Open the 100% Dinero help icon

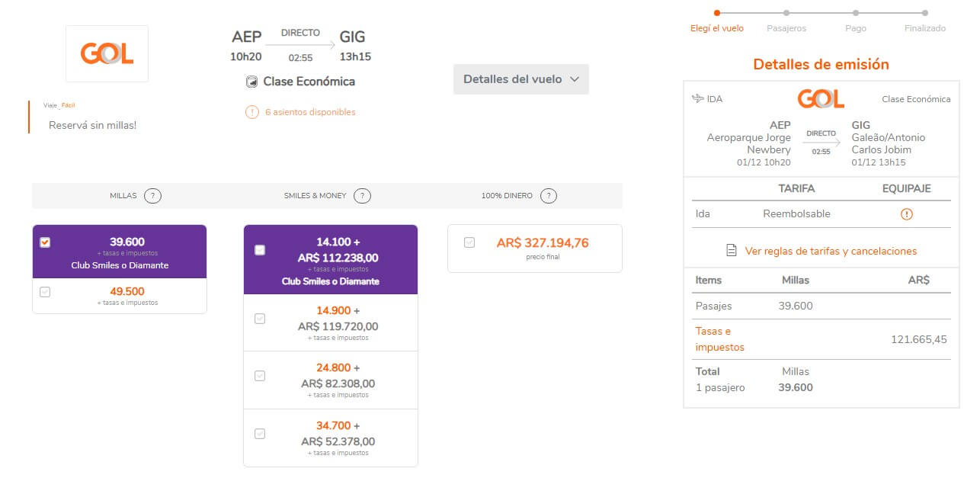(x=548, y=196)
